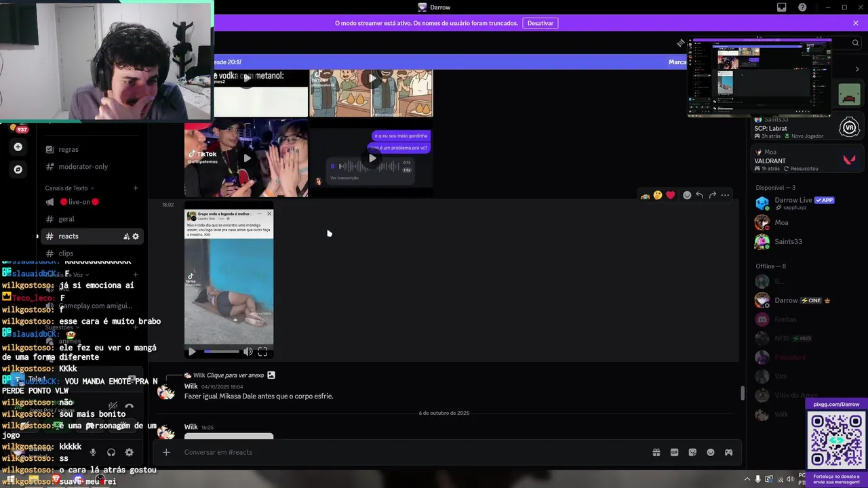This screenshot has height=488, width=868.
Task: Open Saints33 in the member list
Action: pos(806,241)
